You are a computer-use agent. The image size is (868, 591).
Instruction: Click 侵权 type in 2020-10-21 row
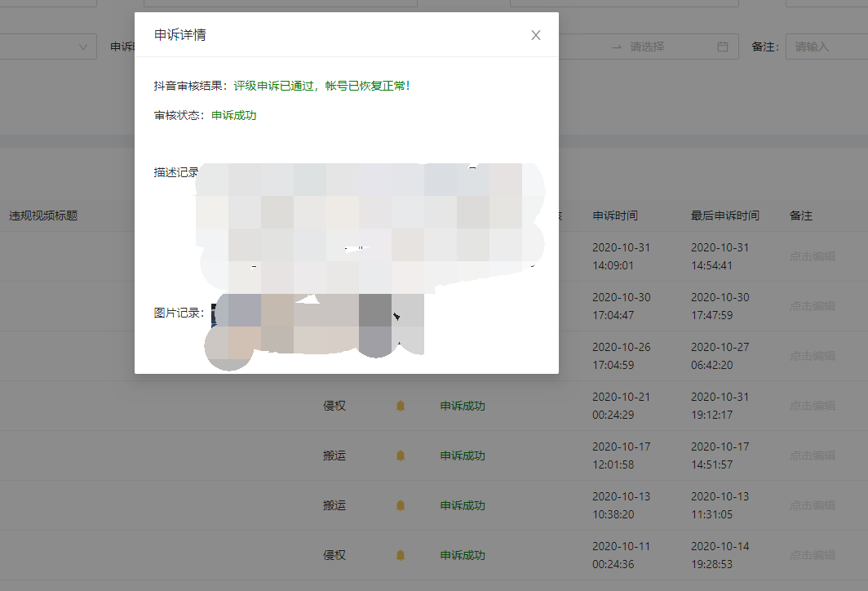point(334,406)
